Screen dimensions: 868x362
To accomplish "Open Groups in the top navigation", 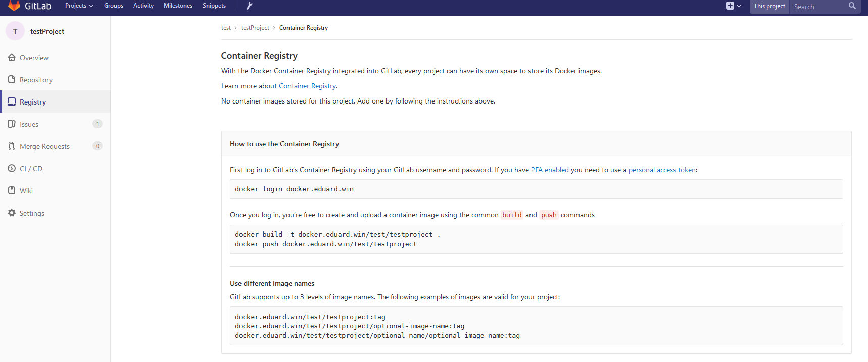I will (x=114, y=6).
